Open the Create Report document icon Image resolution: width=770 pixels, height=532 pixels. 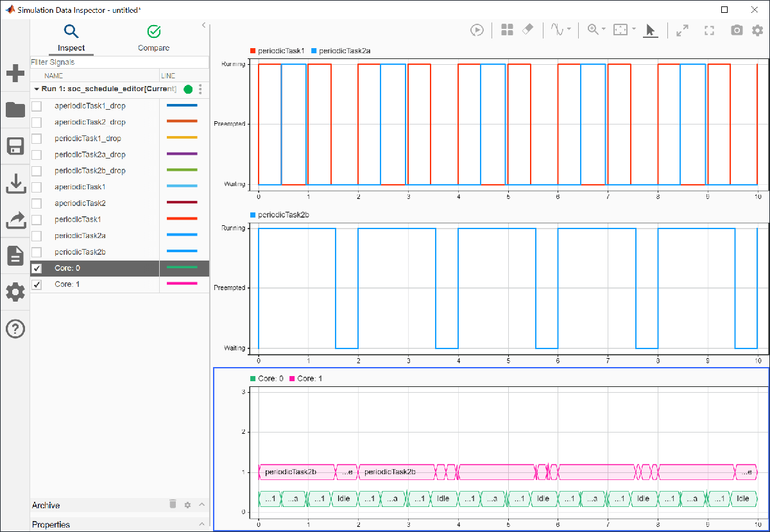(15, 256)
